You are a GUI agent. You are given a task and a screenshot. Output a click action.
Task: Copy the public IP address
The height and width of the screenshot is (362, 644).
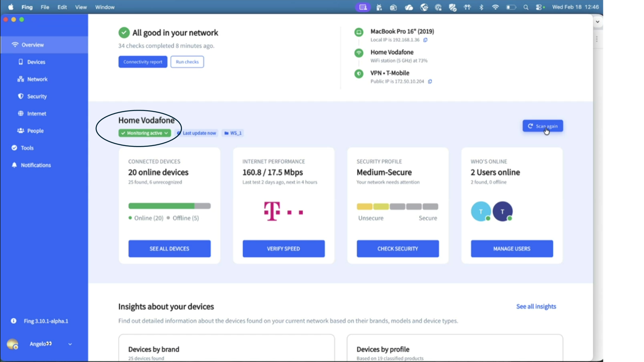click(x=430, y=81)
